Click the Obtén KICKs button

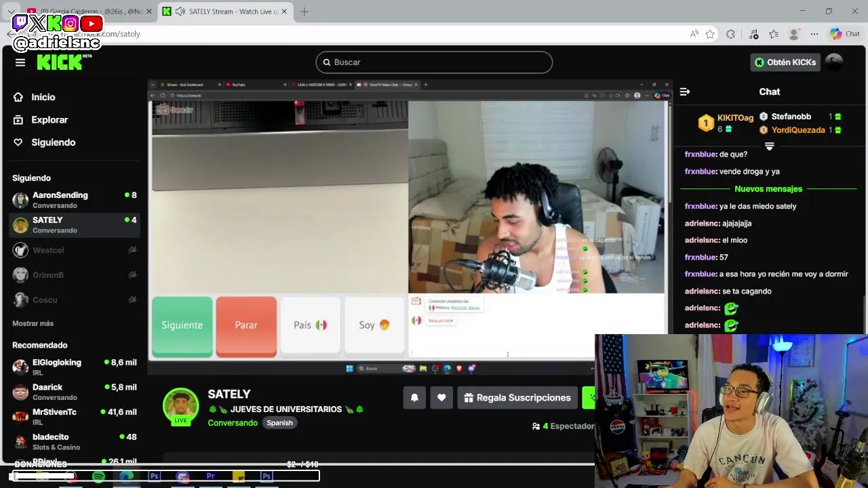pyautogui.click(x=785, y=62)
